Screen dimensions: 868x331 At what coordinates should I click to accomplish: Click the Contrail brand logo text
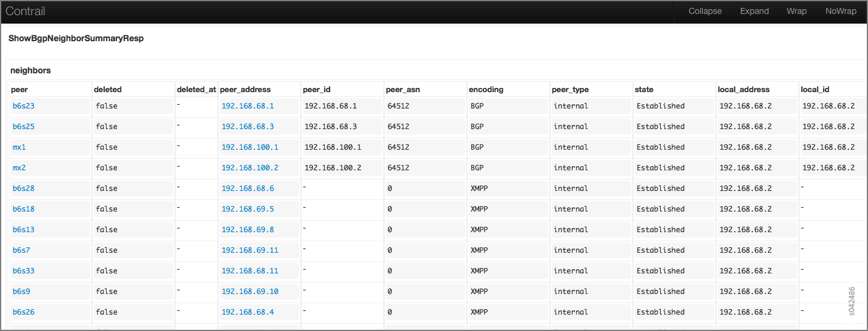[x=25, y=12]
